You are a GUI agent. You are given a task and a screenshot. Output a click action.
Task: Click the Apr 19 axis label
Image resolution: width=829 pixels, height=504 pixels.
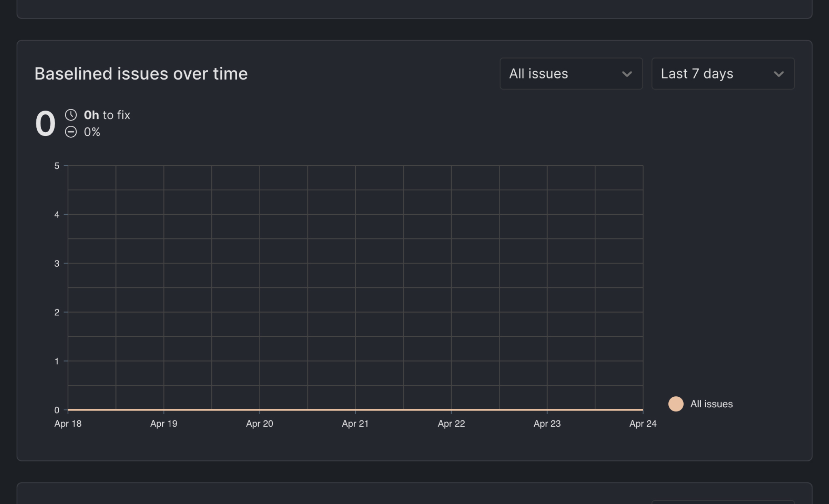point(164,424)
